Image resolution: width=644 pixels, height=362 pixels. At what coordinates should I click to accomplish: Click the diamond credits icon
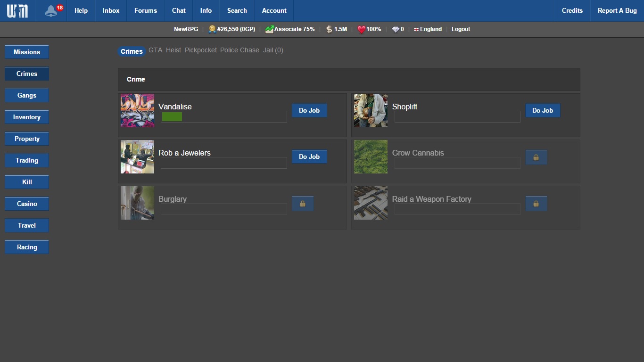point(396,29)
